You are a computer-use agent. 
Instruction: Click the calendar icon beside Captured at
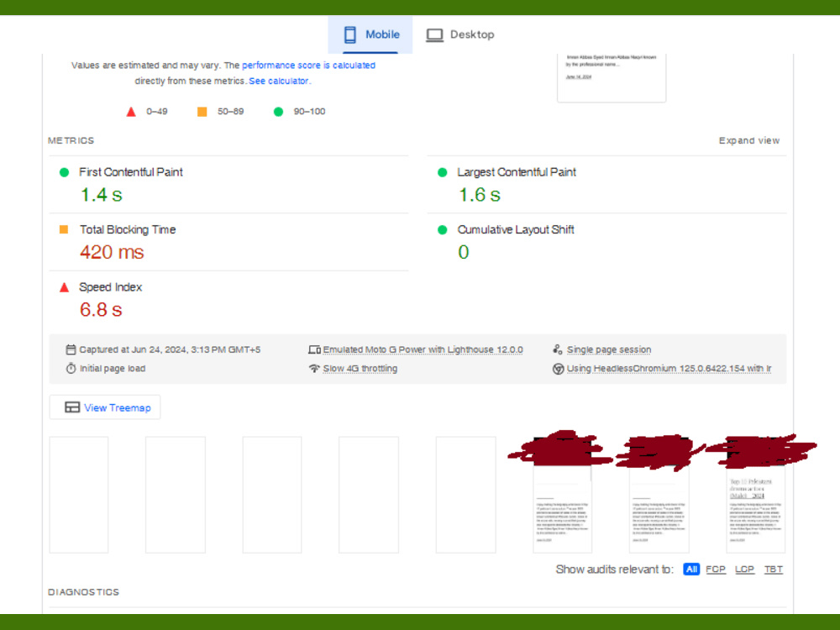[x=71, y=349]
